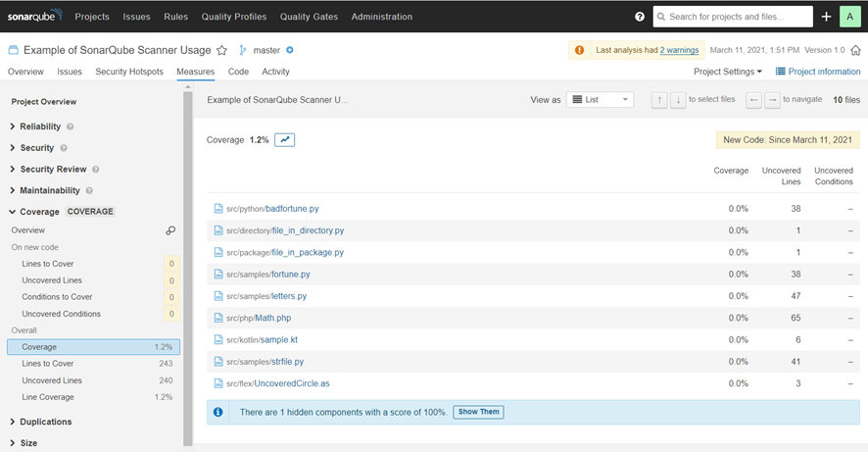The width and height of the screenshot is (868, 452).
Task: Click the down arrow select files key
Action: point(678,100)
